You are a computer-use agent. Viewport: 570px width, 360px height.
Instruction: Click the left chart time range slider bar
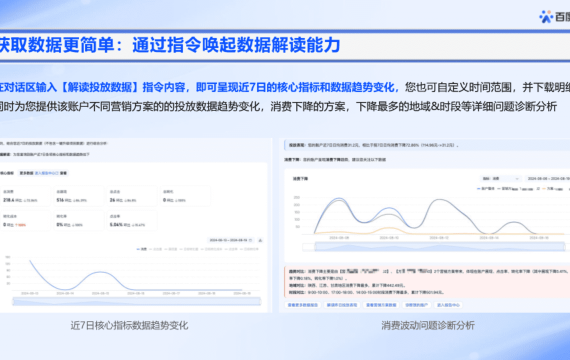pyautogui.click(x=137, y=301)
